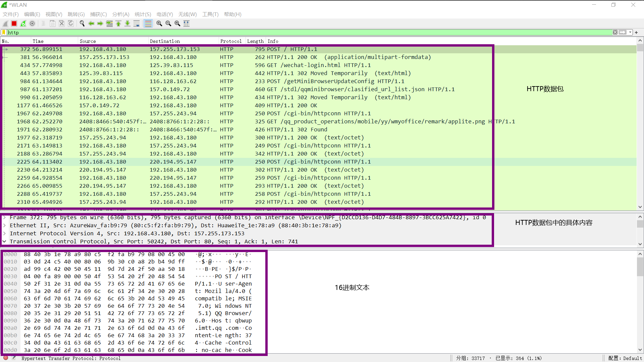Collapse Transmission Control Protocol node
644x362 pixels.
click(x=5, y=242)
